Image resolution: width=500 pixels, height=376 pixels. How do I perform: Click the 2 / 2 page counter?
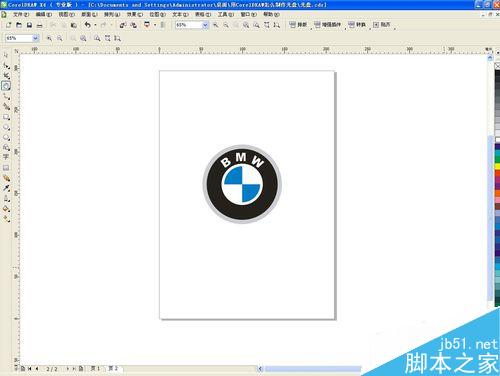[x=52, y=369]
